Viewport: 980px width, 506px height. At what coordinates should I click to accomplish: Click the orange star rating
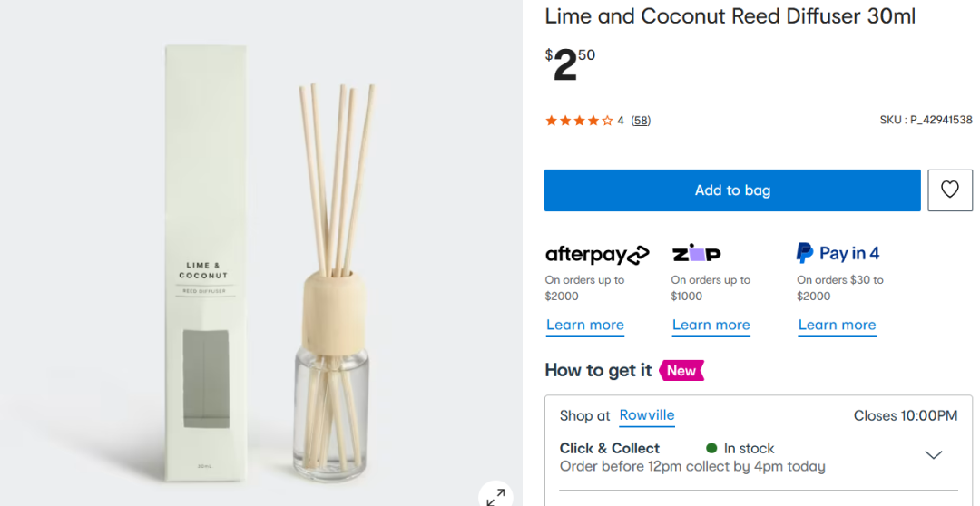[578, 121]
